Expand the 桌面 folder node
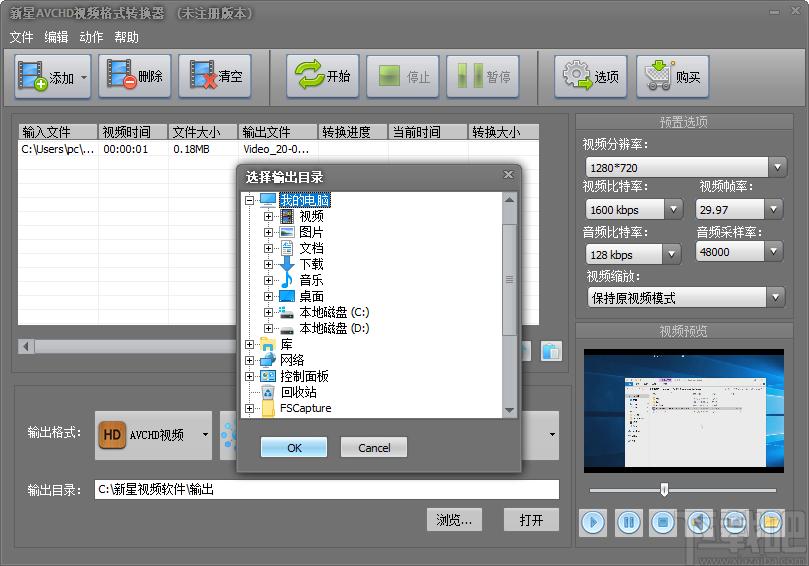This screenshot has height=566, width=809. (x=268, y=296)
